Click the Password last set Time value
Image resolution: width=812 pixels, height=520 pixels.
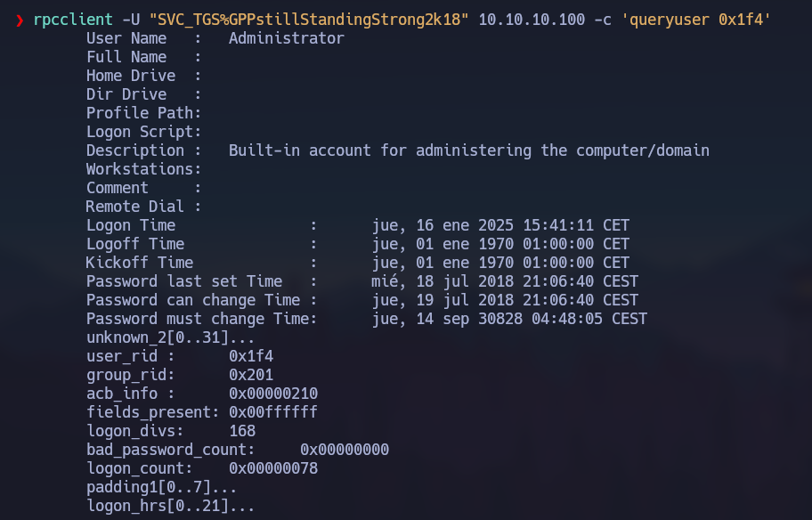pos(505,281)
